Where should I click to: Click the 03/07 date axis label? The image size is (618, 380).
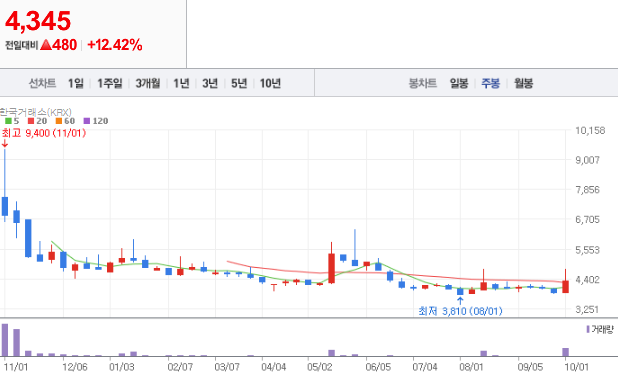[227, 367]
